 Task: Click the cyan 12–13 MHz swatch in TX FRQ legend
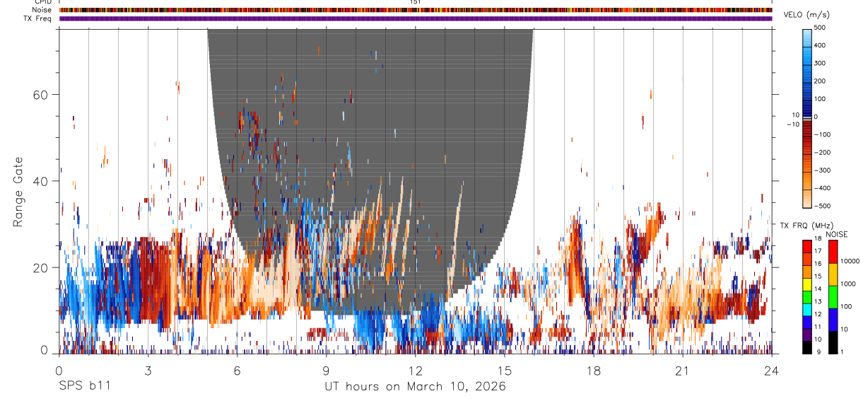click(807, 310)
